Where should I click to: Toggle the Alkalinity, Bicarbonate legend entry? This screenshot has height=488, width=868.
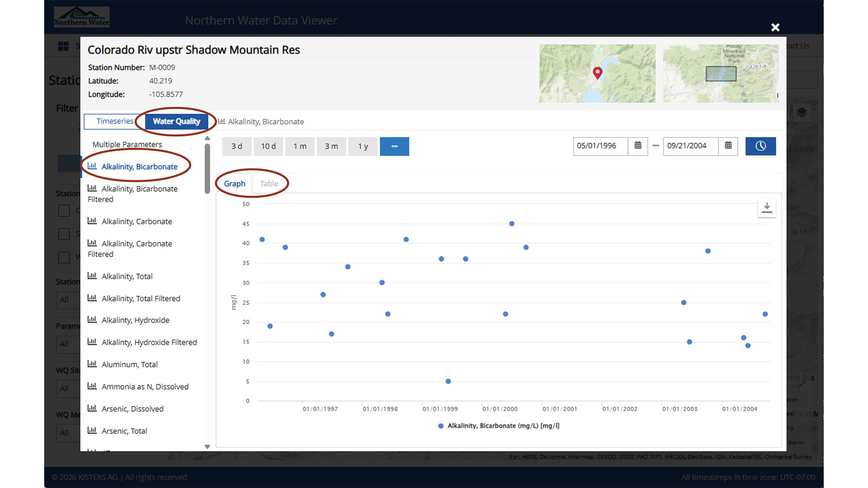[x=499, y=426]
